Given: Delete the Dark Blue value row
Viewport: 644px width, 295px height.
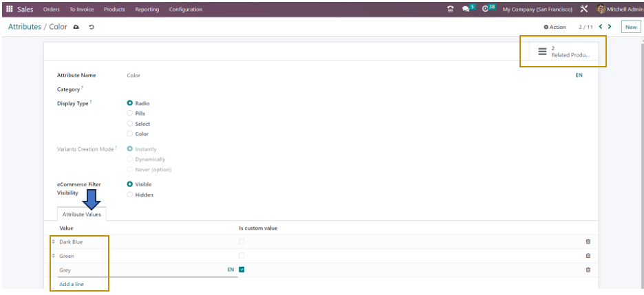Looking at the screenshot, I should pyautogui.click(x=588, y=242).
